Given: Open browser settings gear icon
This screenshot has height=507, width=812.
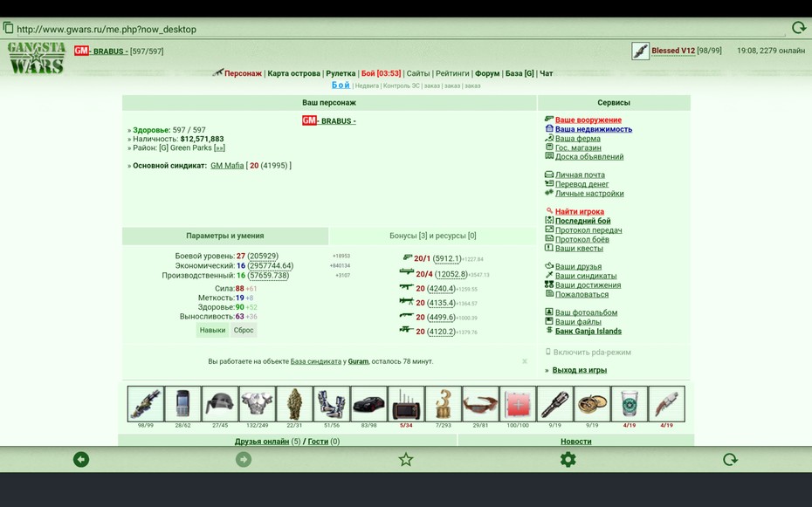Looking at the screenshot, I should coord(568,459).
